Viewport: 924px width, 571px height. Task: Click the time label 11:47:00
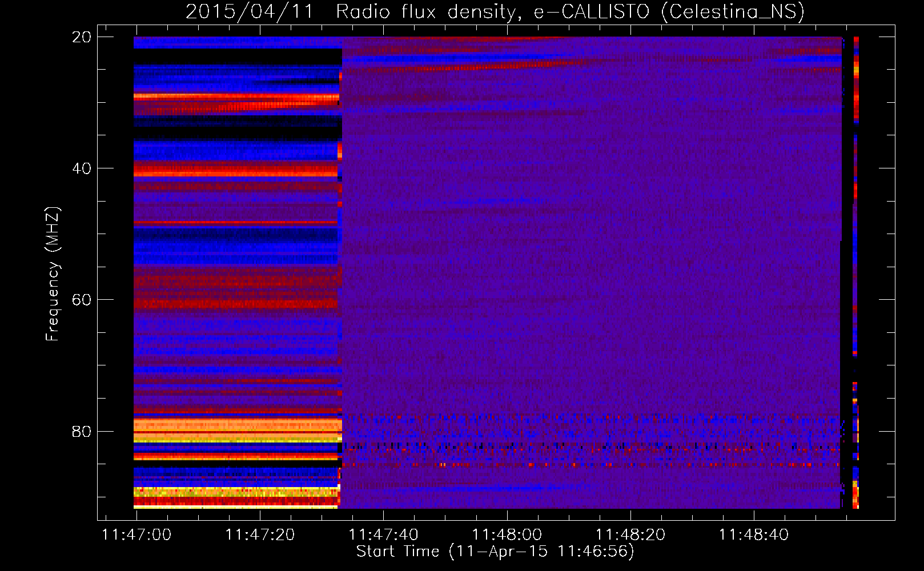point(136,535)
